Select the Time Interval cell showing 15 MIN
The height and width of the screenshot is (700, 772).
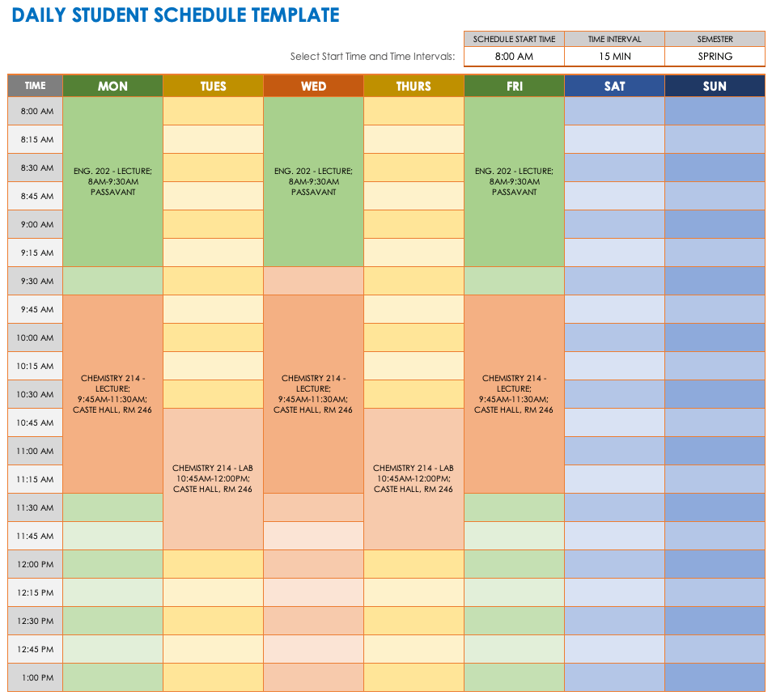(x=614, y=57)
